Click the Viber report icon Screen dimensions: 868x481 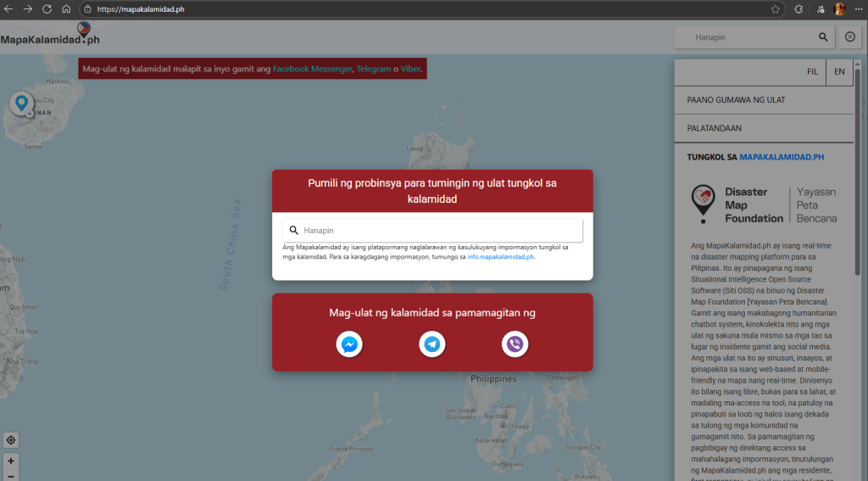[x=515, y=344]
